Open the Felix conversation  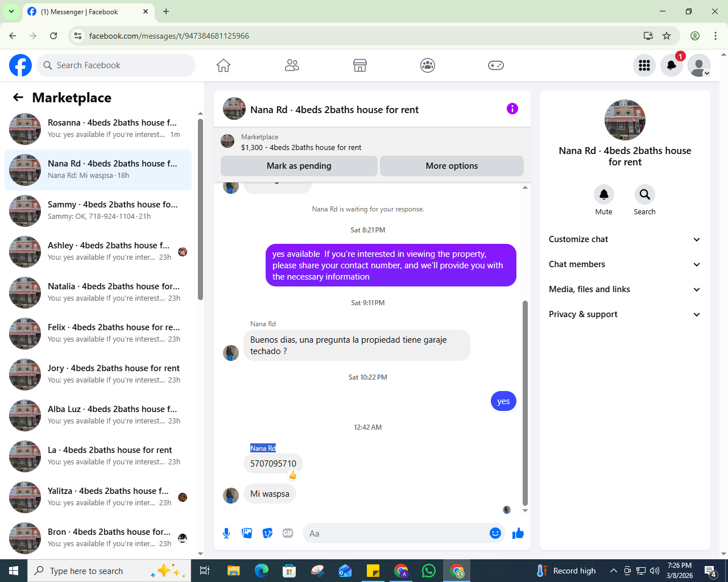tap(98, 334)
